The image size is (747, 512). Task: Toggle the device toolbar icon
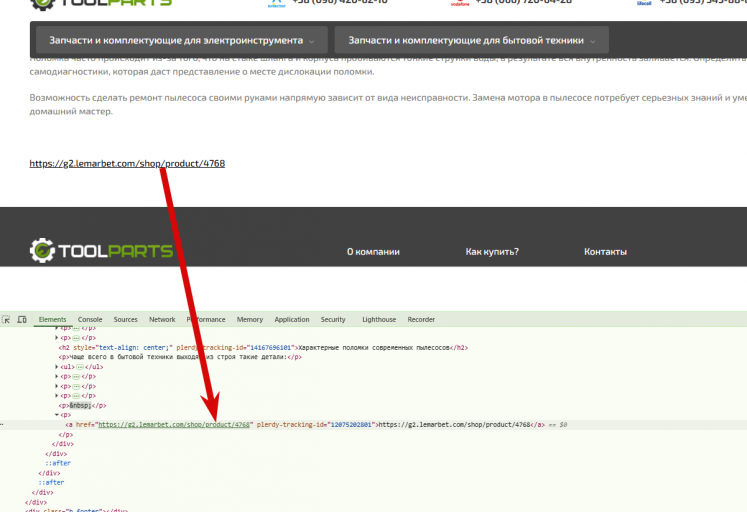(x=22, y=320)
